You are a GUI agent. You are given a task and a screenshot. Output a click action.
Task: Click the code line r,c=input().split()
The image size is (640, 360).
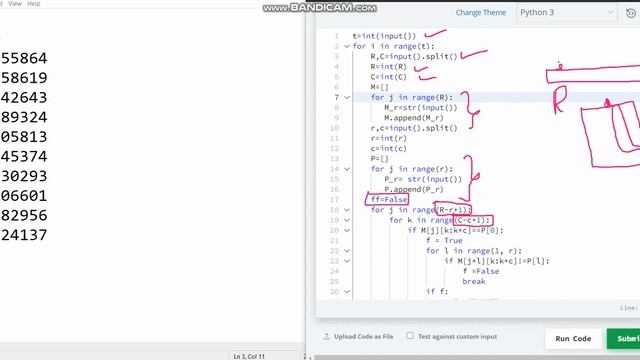[414, 128]
